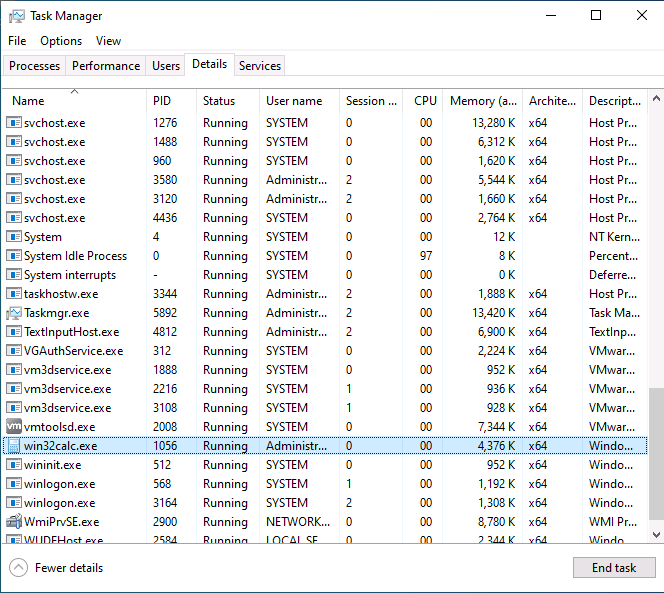Screen dimensions: 664x593
Task: Click the win32calc.exe process icon
Action: (14, 446)
